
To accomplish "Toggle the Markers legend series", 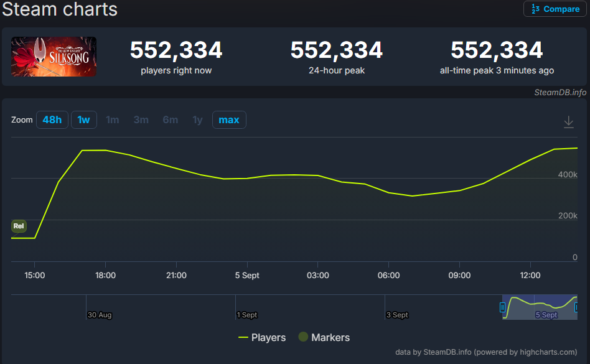I will pyautogui.click(x=324, y=337).
